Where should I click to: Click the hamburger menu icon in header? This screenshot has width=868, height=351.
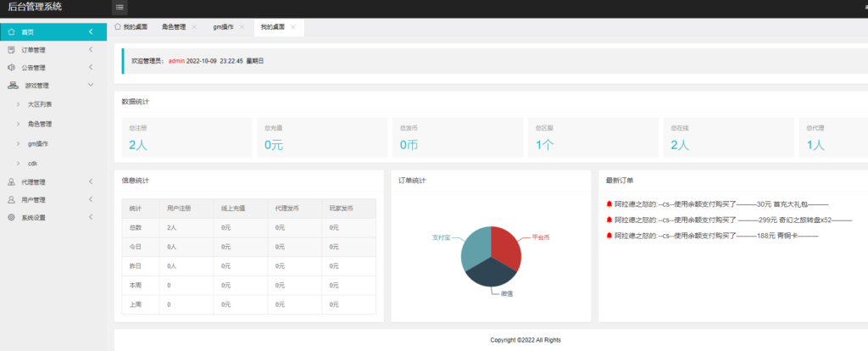click(120, 8)
